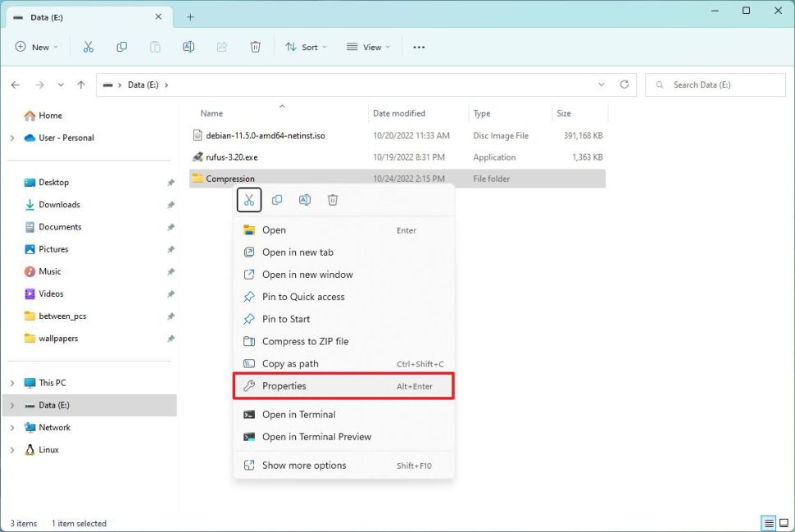795x532 pixels.
Task: Expand the Linux tree node
Action: [12, 450]
